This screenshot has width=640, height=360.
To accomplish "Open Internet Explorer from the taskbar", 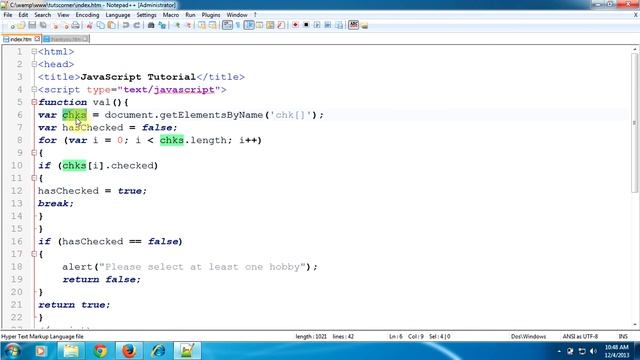I will (x=158, y=351).
